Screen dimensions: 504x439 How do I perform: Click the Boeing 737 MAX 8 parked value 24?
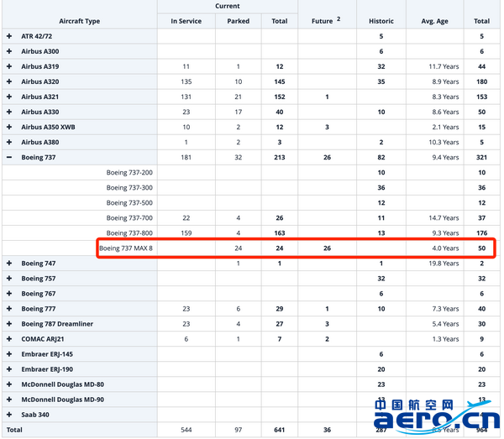coord(239,248)
